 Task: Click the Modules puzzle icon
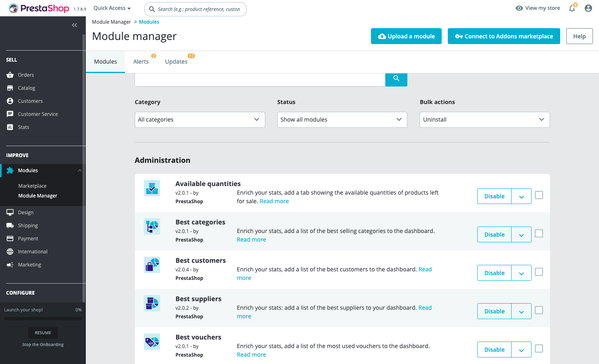tap(10, 171)
